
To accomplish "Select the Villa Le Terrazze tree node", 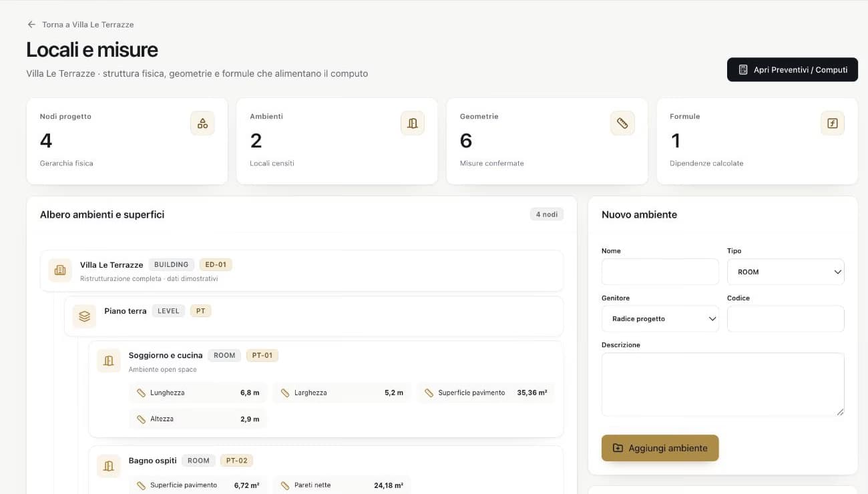I will click(302, 270).
